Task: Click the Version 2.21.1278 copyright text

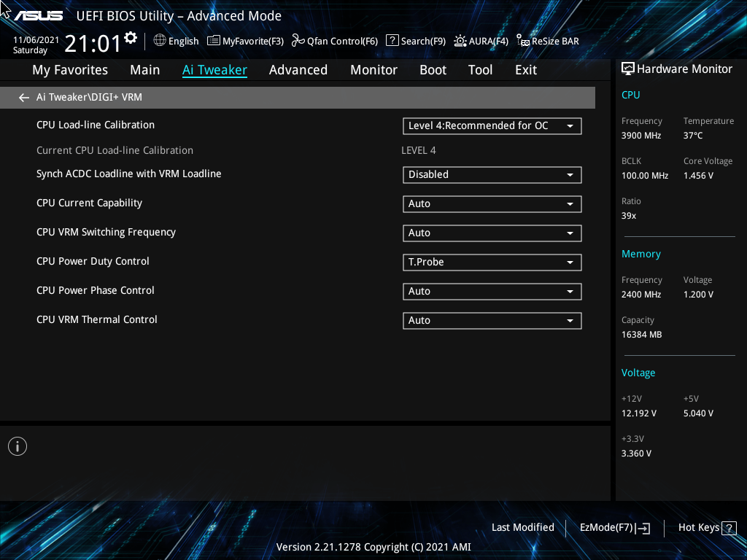Action: click(x=373, y=547)
